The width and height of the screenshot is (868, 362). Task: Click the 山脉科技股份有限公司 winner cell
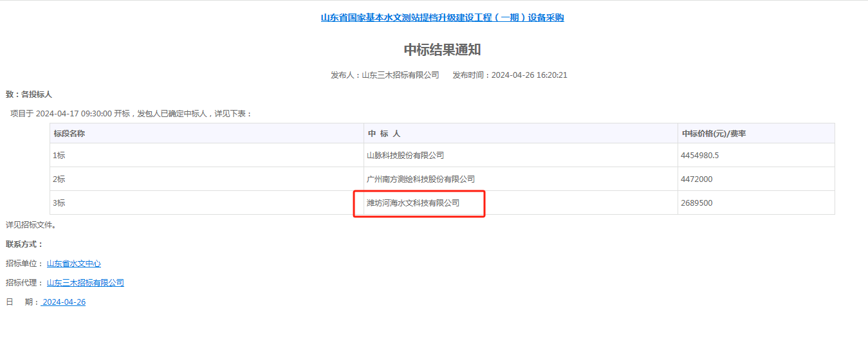405,156
